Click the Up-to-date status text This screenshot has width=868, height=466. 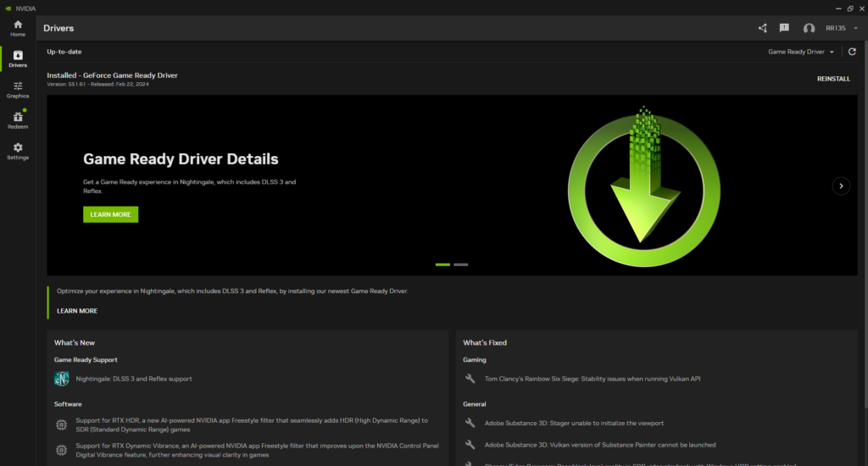tap(64, 52)
